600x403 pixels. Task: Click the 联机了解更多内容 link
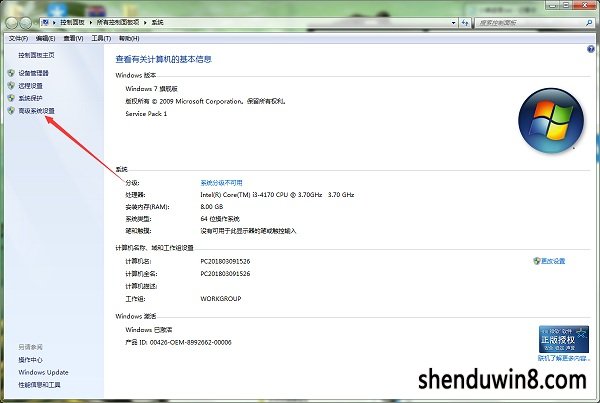tap(564, 358)
